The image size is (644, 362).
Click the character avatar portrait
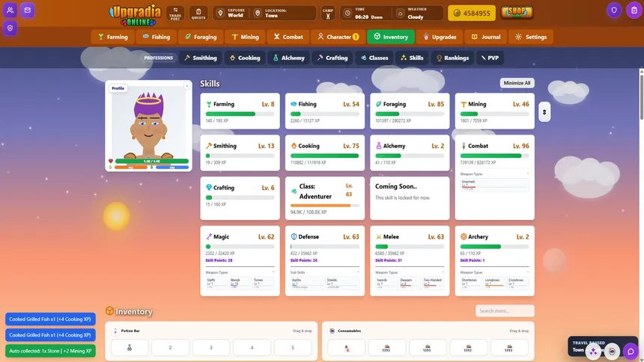[149, 125]
